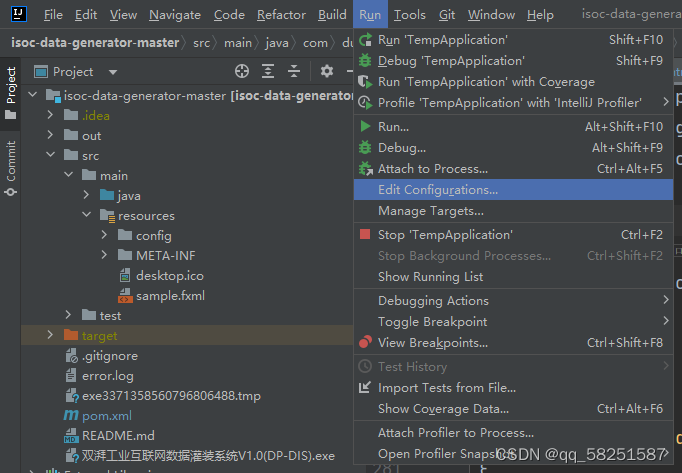
Task: Click the coverage shield icon for TempApplication
Action: click(x=365, y=81)
